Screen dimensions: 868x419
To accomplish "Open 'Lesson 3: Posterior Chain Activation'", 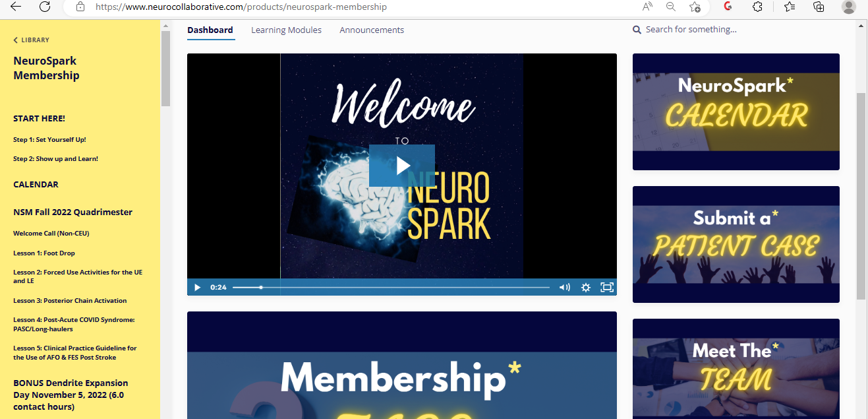I will point(70,301).
